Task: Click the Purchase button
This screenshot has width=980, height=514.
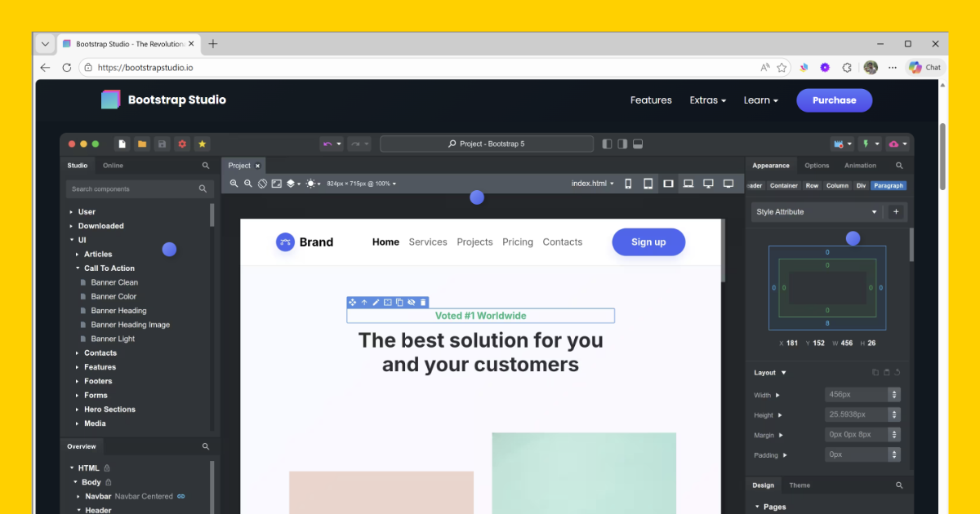Action: [834, 100]
